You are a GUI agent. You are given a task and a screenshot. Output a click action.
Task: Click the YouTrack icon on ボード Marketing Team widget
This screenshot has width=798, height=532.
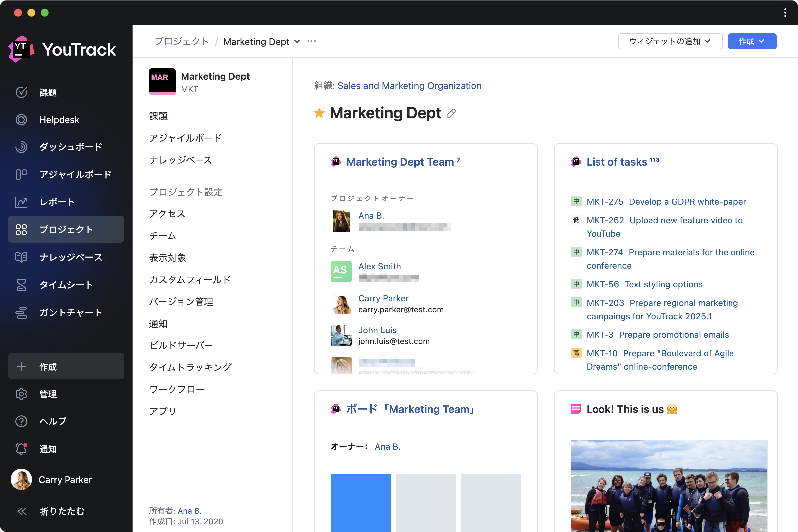[335, 409]
